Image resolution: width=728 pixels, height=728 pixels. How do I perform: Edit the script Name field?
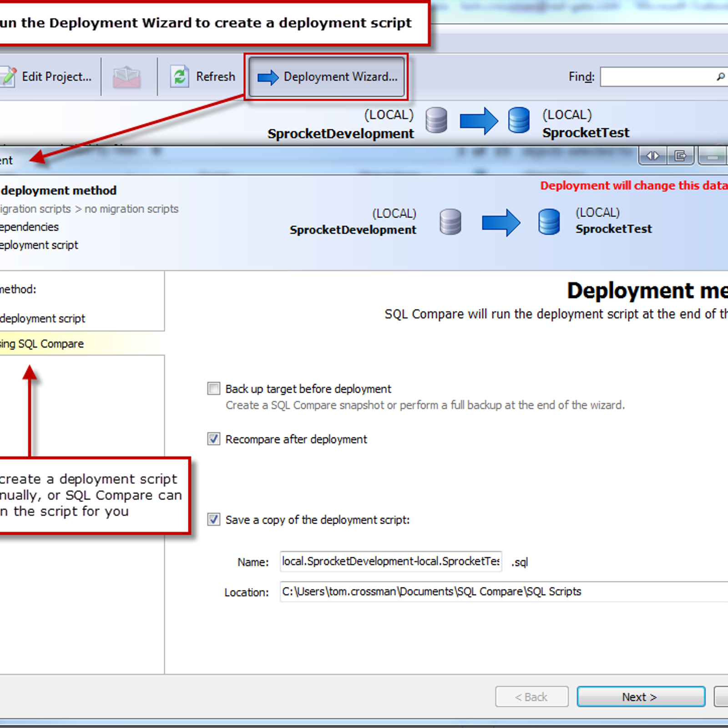click(x=391, y=561)
